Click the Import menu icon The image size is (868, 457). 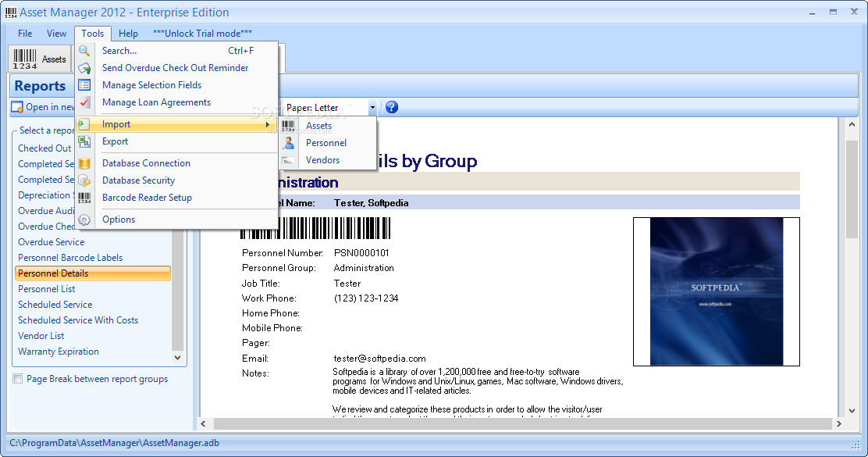pos(83,124)
